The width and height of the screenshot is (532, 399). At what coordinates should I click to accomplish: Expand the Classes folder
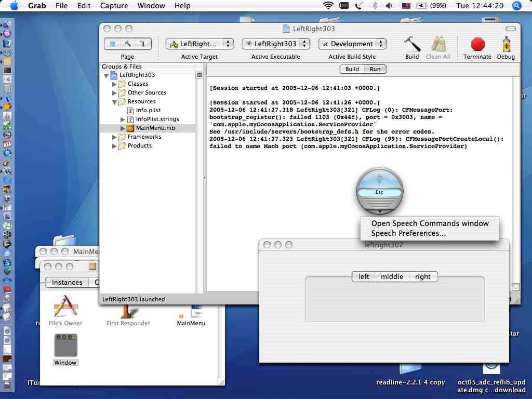tap(114, 84)
